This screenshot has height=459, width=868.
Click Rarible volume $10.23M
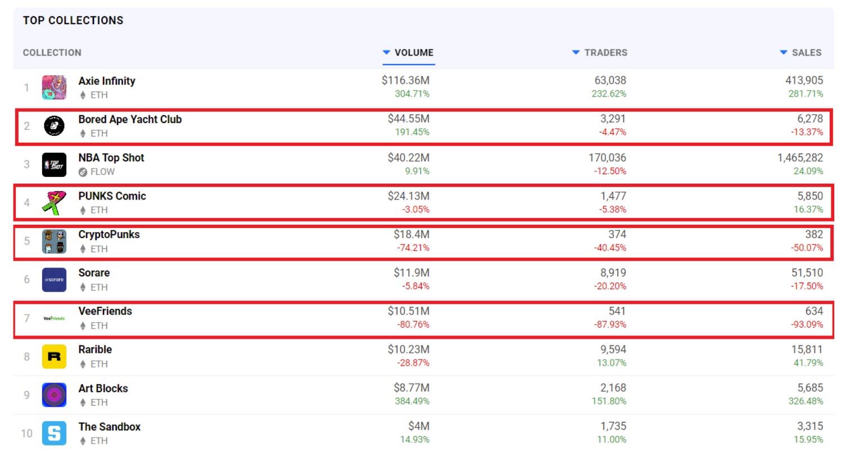point(409,349)
